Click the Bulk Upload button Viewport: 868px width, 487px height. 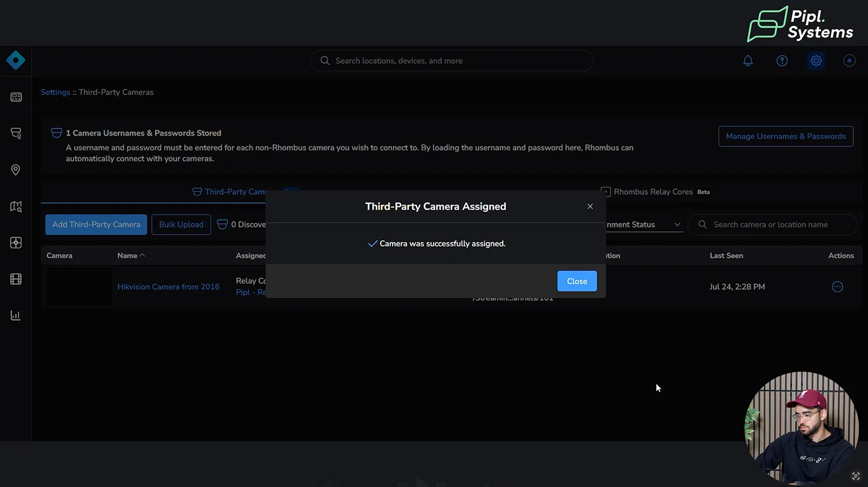[181, 225]
